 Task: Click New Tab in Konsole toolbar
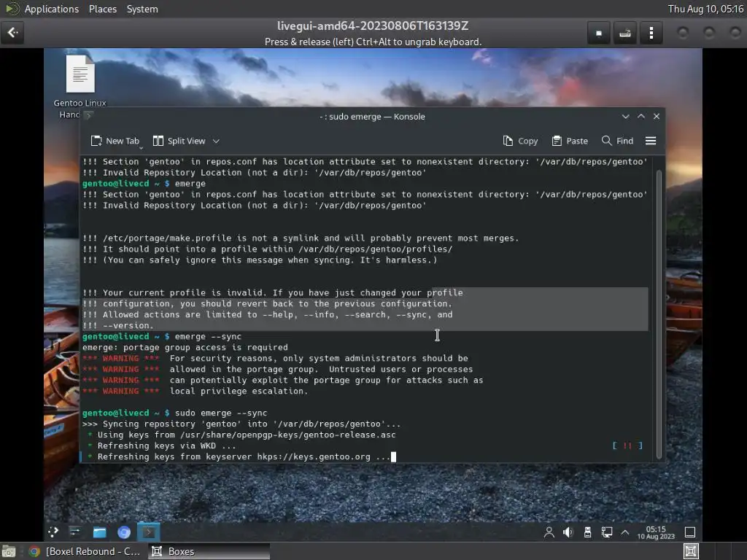115,141
